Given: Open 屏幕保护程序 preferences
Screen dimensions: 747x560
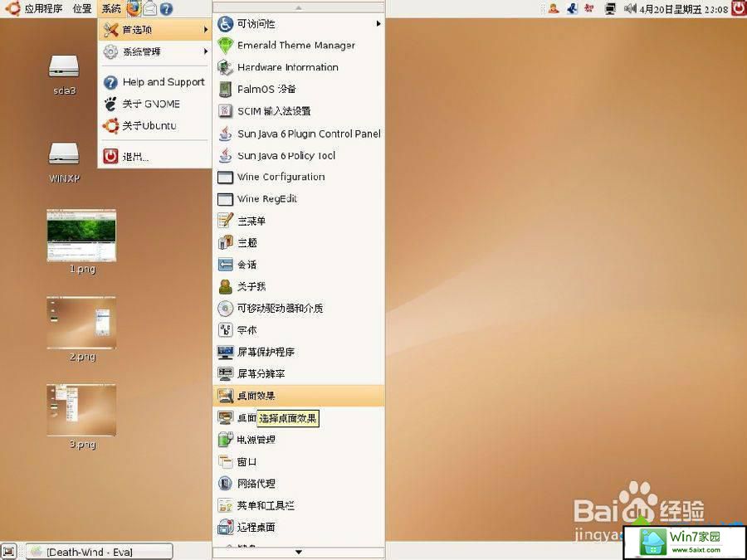Looking at the screenshot, I should [299, 352].
